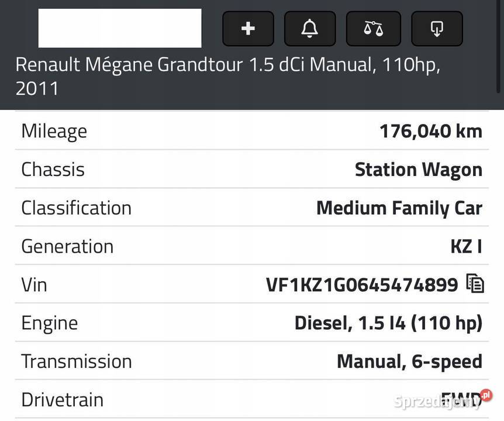Click the Chassis label
504x421 pixels.
pyautogui.click(x=53, y=170)
